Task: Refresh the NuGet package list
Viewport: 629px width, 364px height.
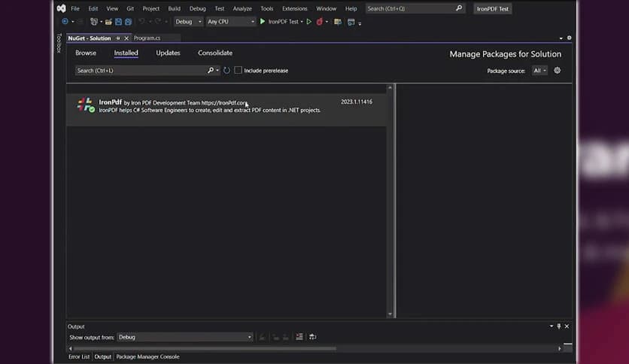Action: point(226,71)
